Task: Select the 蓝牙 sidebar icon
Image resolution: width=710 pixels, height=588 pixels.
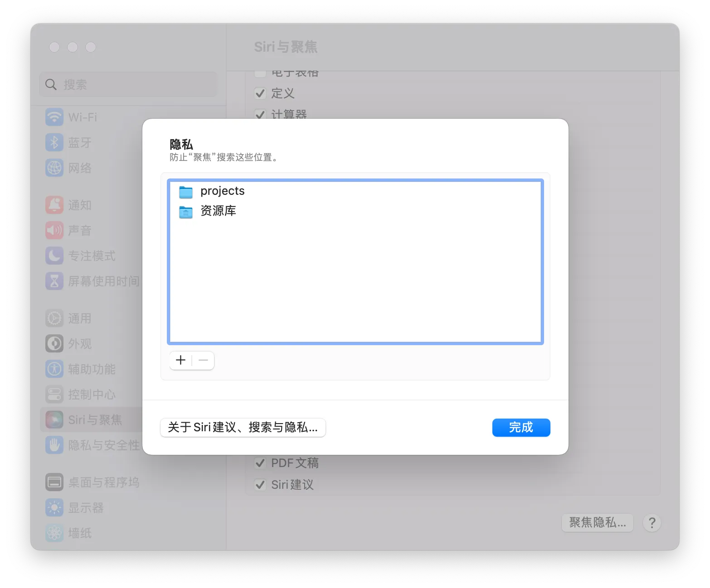Action: click(x=82, y=142)
